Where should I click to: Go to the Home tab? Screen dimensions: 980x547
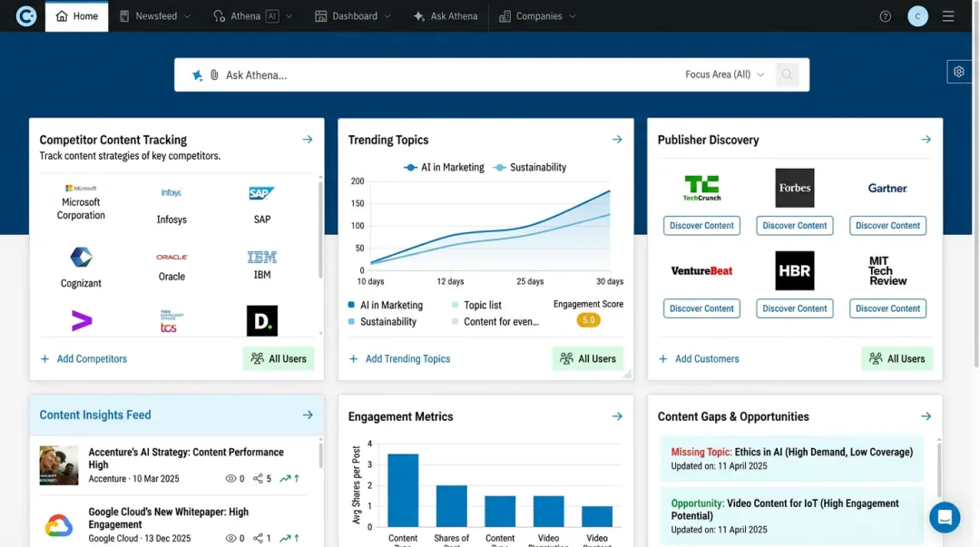[76, 16]
